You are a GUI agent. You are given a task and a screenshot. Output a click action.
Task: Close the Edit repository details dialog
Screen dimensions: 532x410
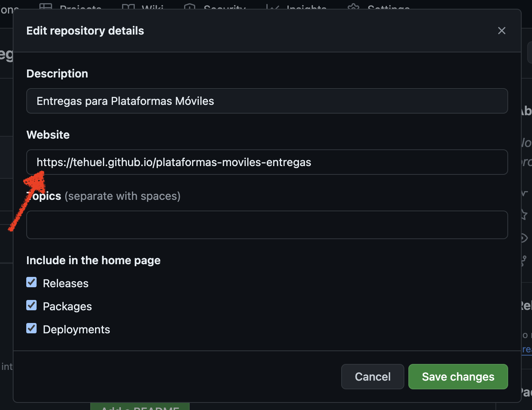(502, 31)
